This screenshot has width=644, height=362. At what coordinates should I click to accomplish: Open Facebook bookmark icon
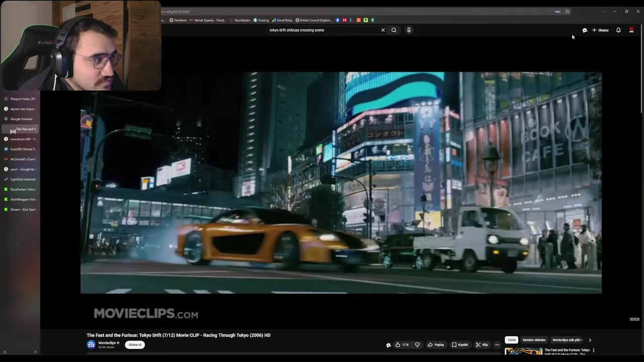click(338, 20)
